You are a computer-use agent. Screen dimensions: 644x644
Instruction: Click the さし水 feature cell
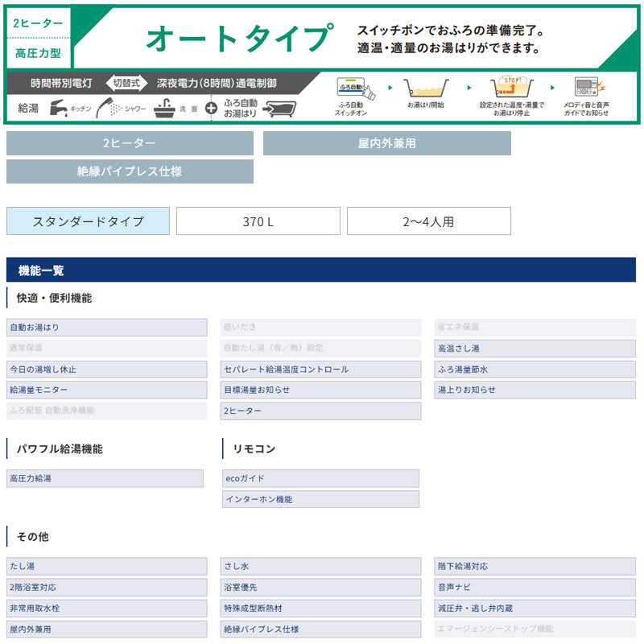coord(320,567)
